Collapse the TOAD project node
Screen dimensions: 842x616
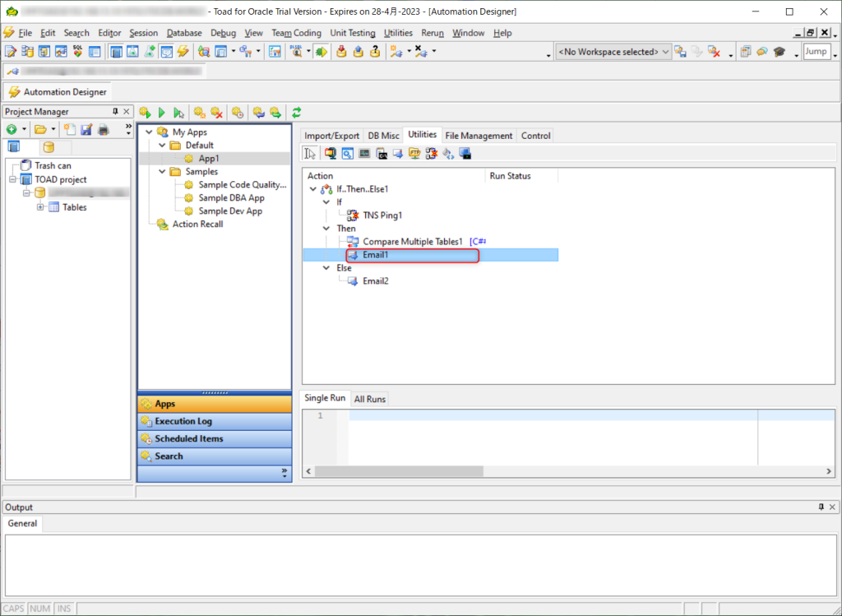pyautogui.click(x=12, y=179)
